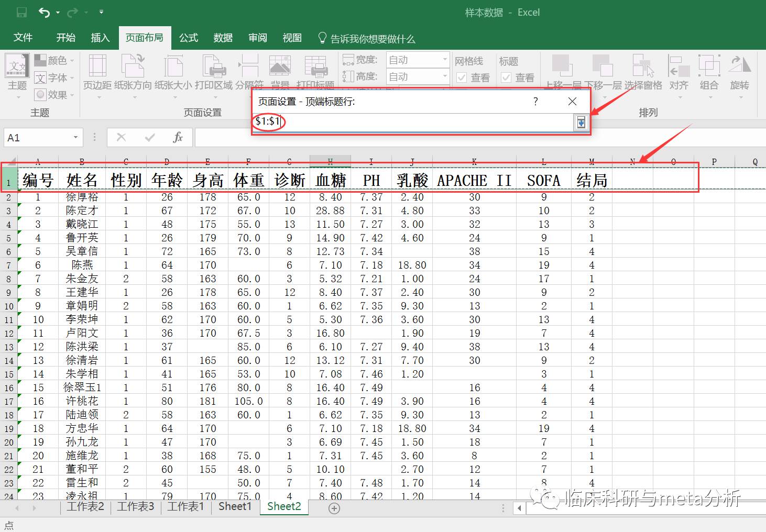Click the select-all corner of the sheet
This screenshot has width=766, height=532.
[x=9, y=161]
